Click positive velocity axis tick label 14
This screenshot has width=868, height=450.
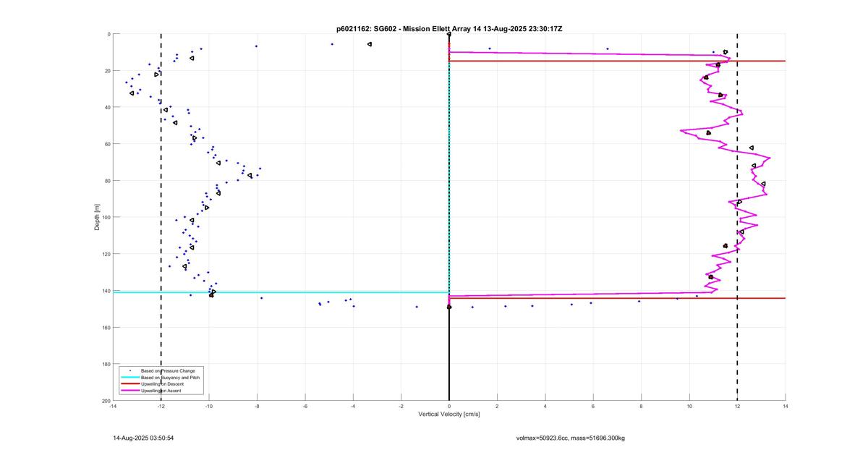click(786, 407)
